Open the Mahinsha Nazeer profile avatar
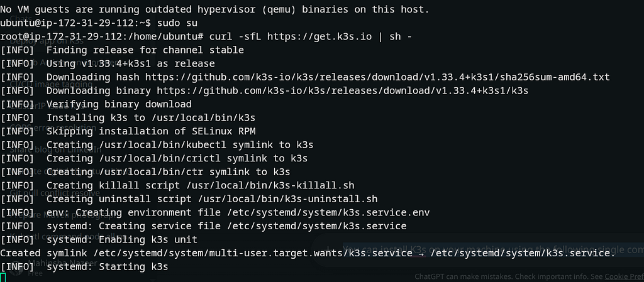The width and height of the screenshot is (644, 282). (x=16, y=264)
